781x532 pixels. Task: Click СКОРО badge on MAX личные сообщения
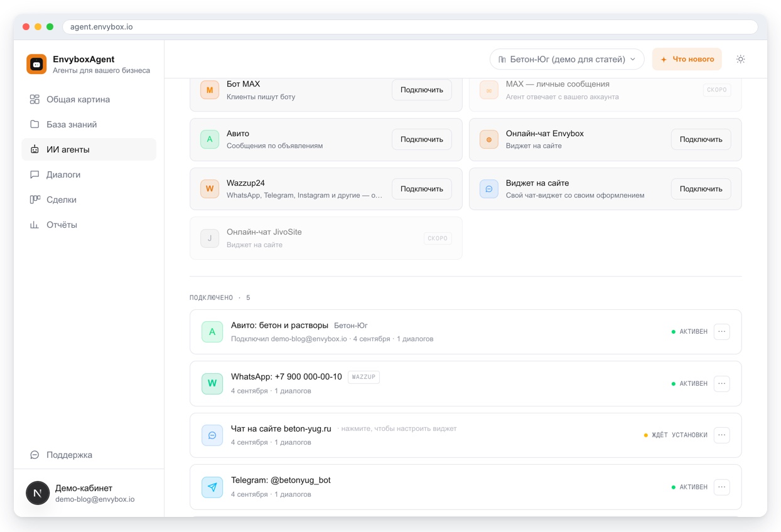click(x=717, y=90)
